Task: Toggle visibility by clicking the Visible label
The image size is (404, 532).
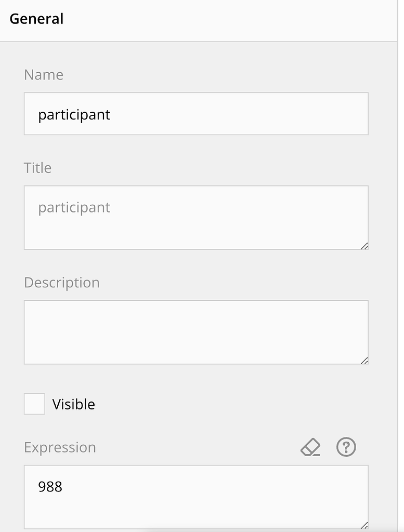Action: 73,404
